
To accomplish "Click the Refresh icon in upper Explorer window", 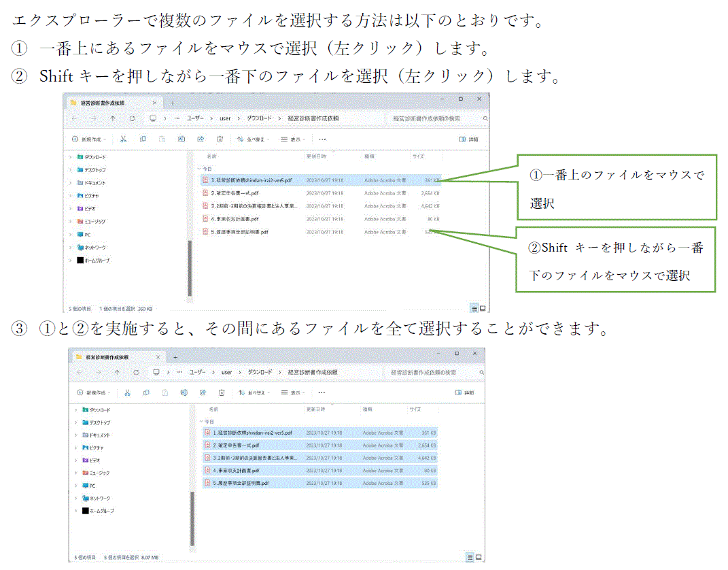I will (132, 118).
